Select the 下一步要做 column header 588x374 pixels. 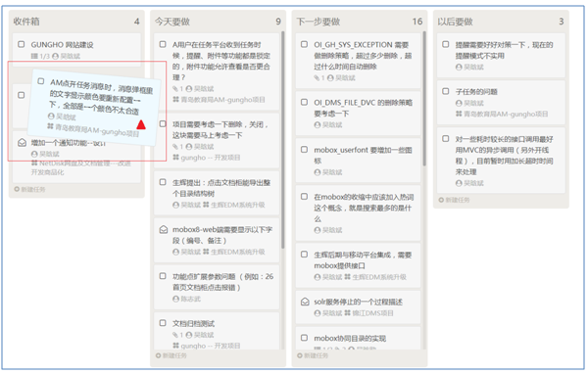pos(318,22)
